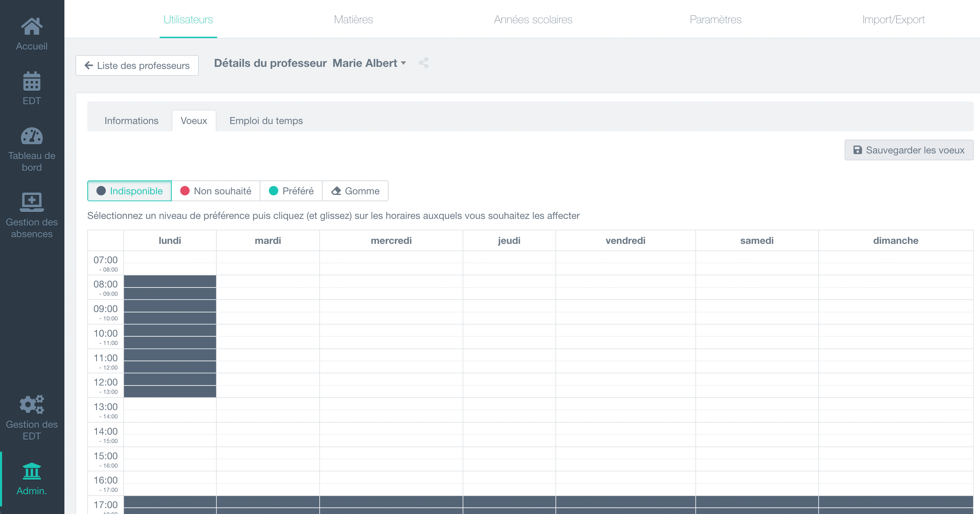The width and height of the screenshot is (980, 514).
Task: Select the Gomme eraser tool
Action: click(x=355, y=191)
